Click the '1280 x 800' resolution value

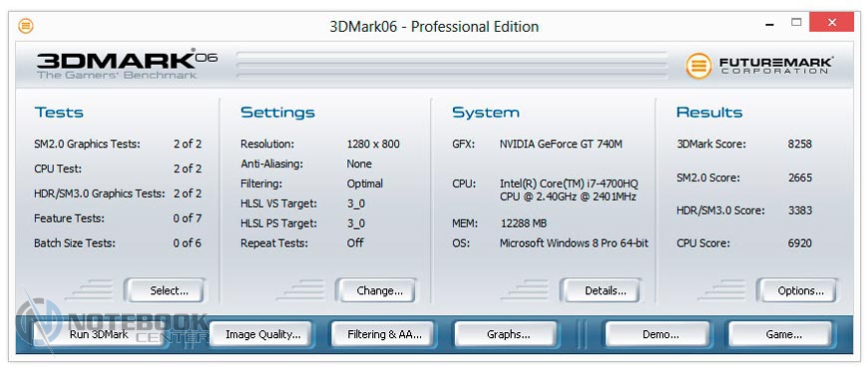(x=373, y=144)
